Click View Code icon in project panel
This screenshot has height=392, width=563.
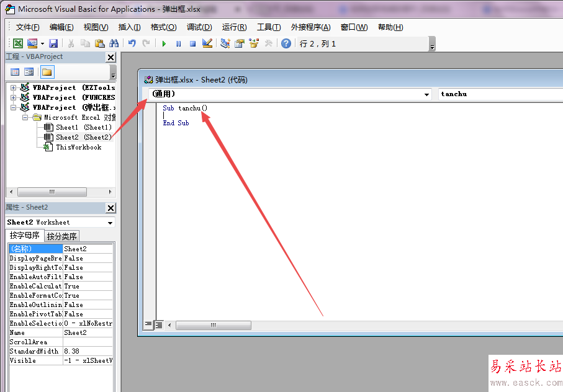tap(15, 72)
